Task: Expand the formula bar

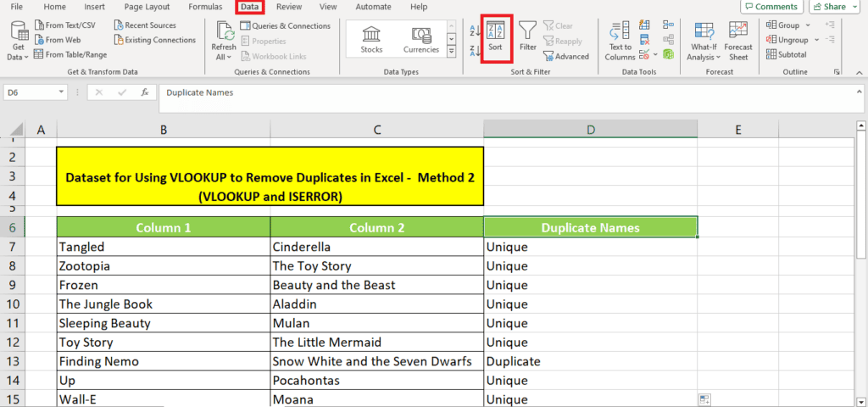Action: pyautogui.click(x=859, y=92)
